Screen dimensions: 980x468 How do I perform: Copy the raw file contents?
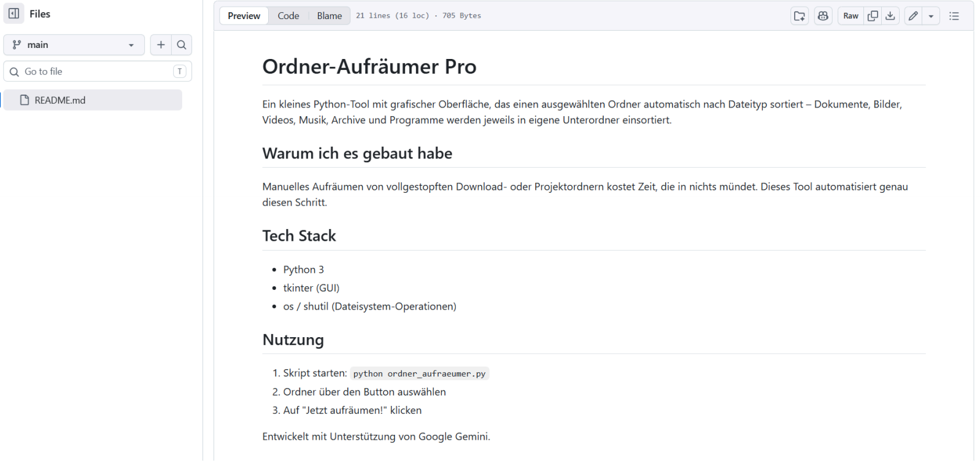pos(873,16)
